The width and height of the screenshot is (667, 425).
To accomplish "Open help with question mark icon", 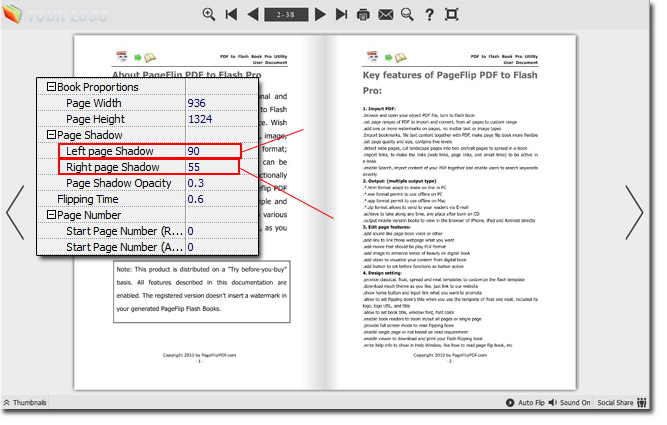I will tap(430, 14).
